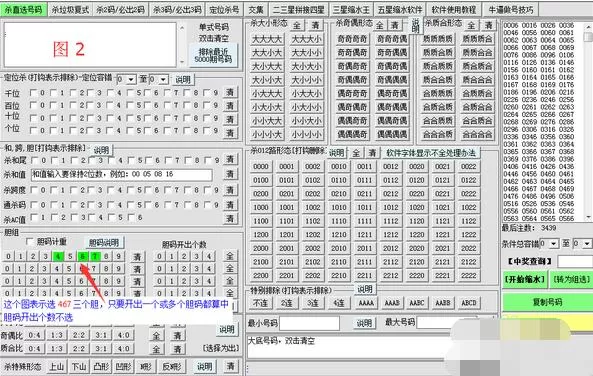Select 奇偶比 ratio 2:2
Image resolution: width=593 pixels, height=376 pixels.
(78, 335)
